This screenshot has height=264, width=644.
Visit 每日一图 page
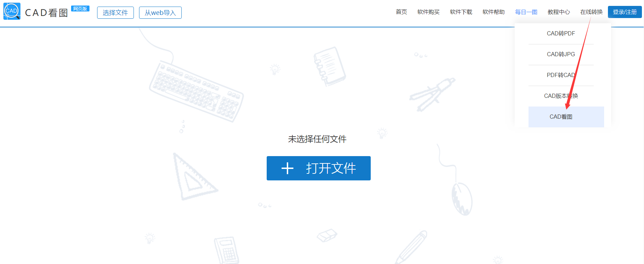[x=526, y=12]
